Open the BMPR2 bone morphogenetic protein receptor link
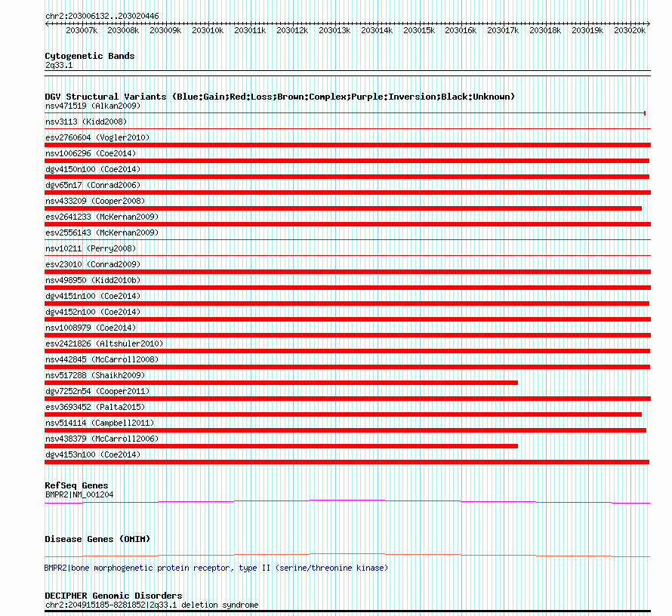 [216, 568]
